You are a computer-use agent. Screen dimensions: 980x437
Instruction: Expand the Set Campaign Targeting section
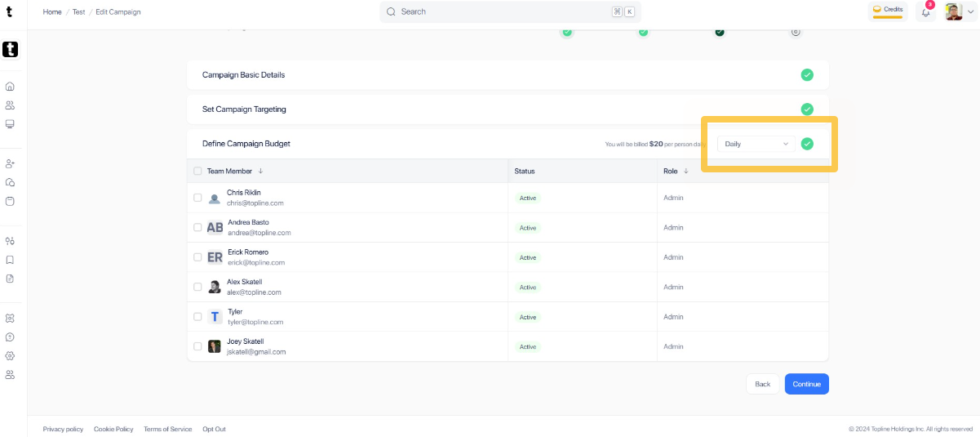[508, 109]
